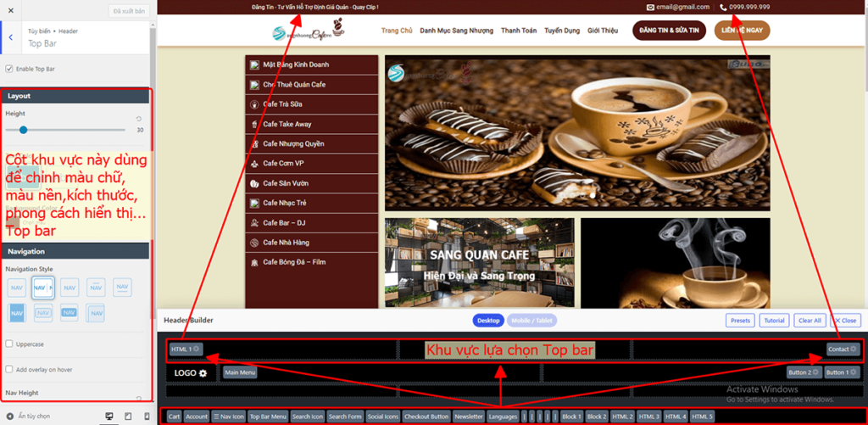
Task: Reset the Height slider value
Action: 139,119
